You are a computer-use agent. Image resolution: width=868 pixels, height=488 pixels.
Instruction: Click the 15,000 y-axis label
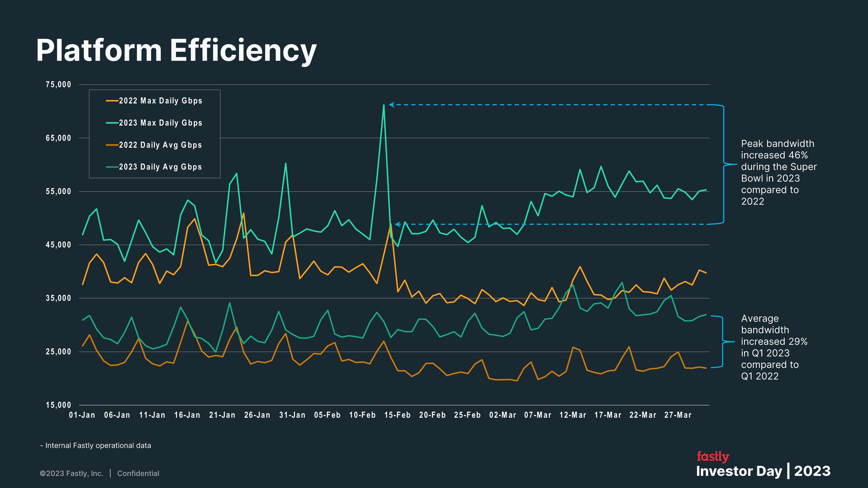(58, 405)
